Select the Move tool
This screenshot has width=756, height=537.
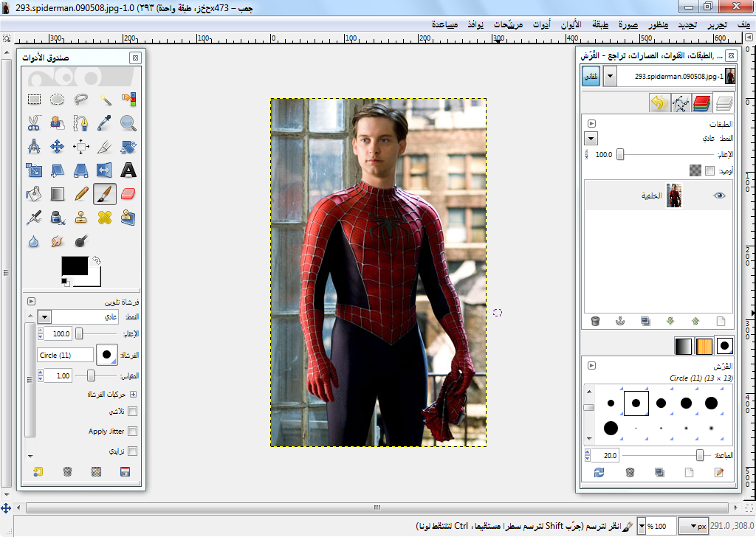pyautogui.click(x=58, y=146)
